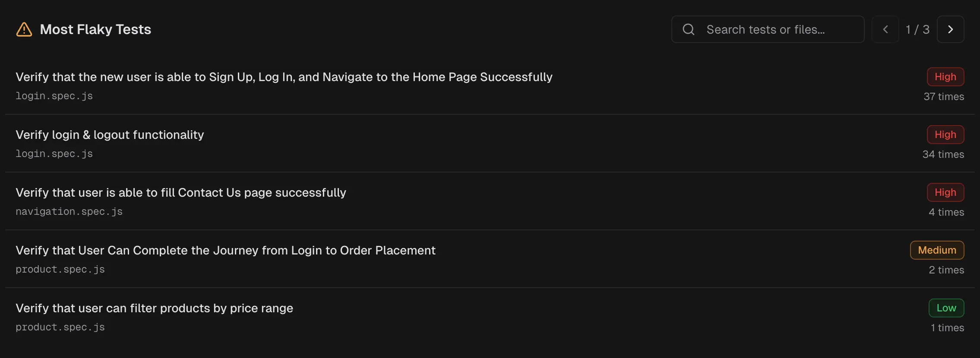Click navigation.spec.js file name

(x=69, y=211)
